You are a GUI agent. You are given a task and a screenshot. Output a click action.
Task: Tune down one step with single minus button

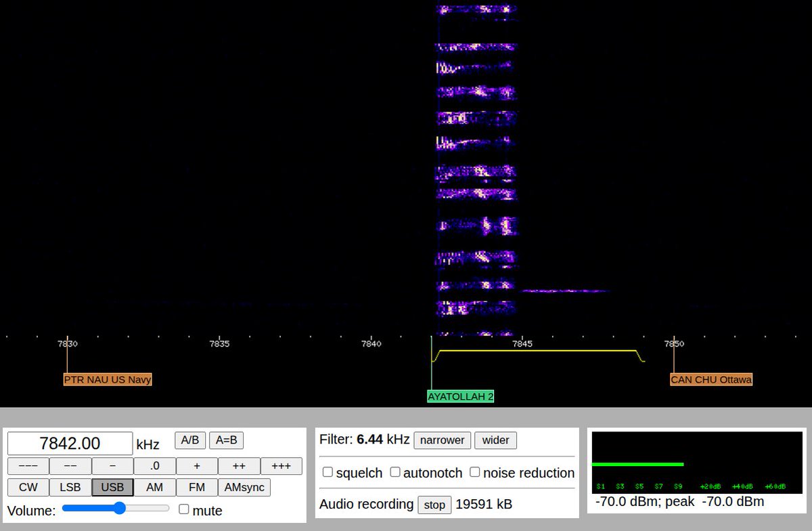tap(112, 466)
